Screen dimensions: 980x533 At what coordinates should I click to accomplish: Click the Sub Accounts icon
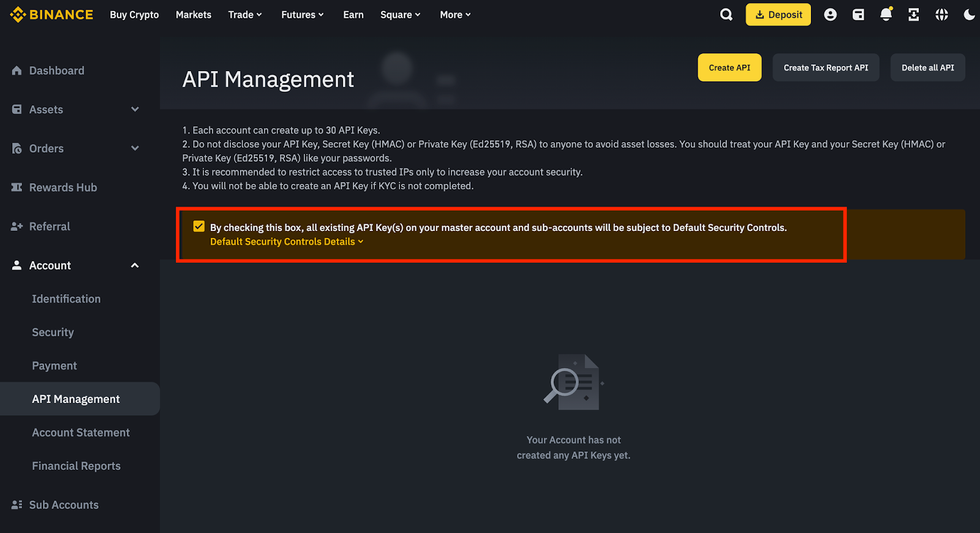(17, 505)
